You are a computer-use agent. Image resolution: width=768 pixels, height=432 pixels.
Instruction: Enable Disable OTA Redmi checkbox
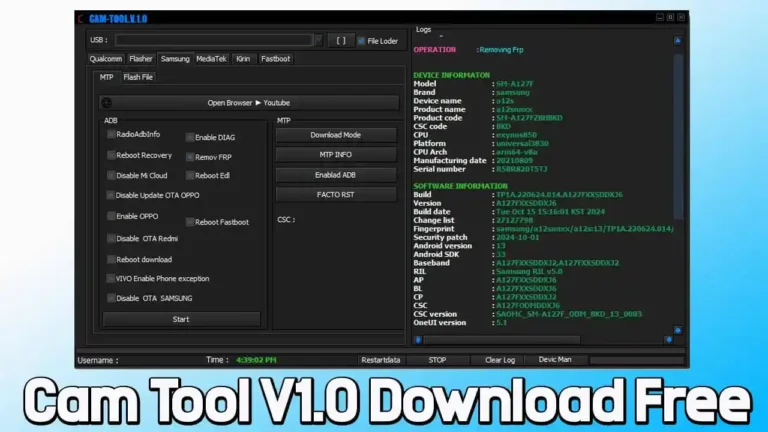point(111,239)
